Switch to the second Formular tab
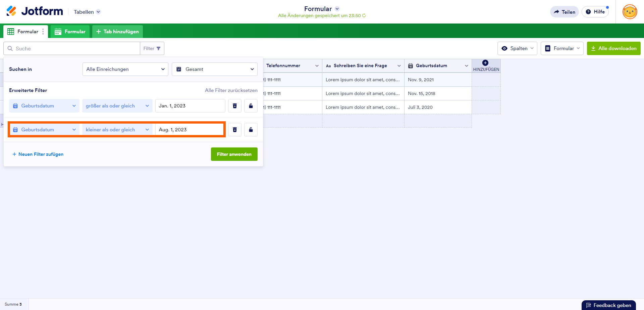This screenshot has height=310, width=644. [x=70, y=32]
